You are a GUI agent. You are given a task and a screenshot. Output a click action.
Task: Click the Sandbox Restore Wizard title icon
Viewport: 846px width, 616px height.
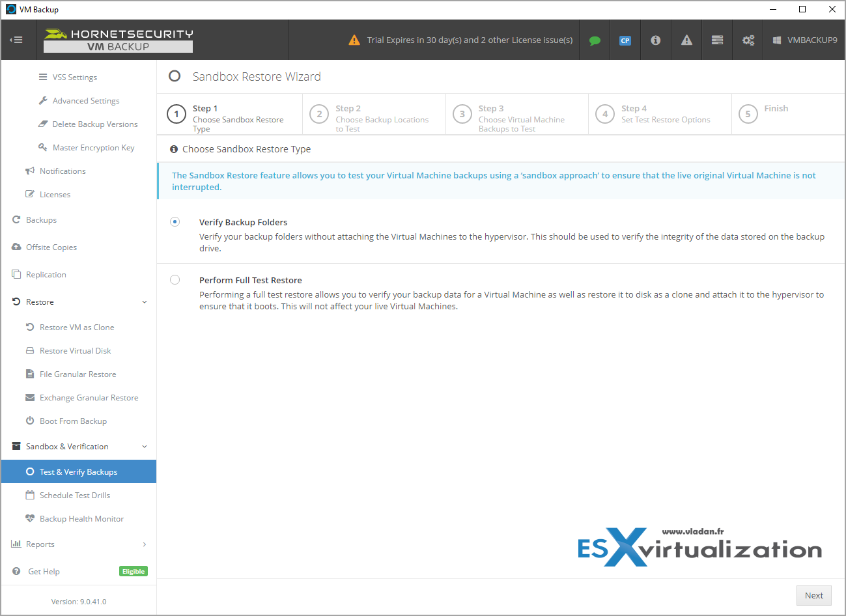point(175,76)
